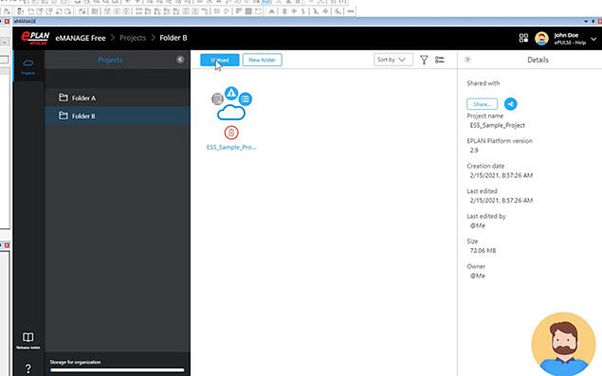Click the gray circular icon on project tile
The height and width of the screenshot is (376, 602).
point(217,99)
